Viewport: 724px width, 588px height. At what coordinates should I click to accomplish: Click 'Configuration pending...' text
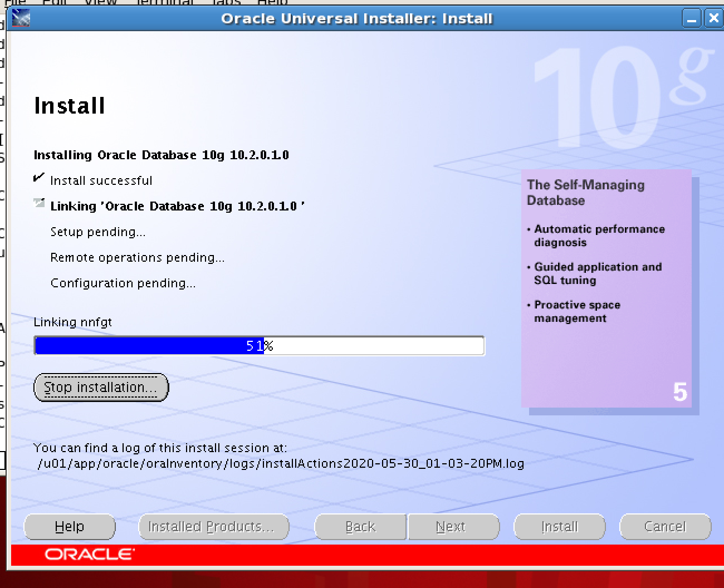[123, 283]
